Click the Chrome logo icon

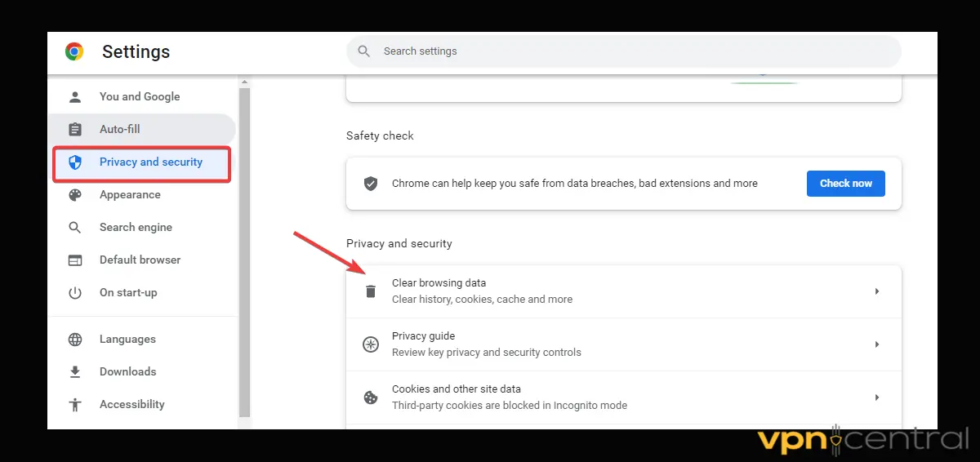point(74,51)
